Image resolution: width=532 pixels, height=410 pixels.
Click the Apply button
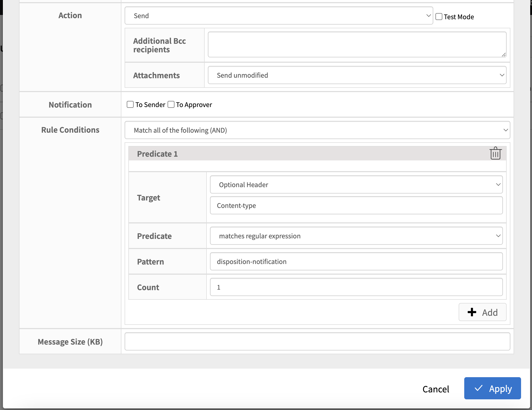click(x=493, y=388)
